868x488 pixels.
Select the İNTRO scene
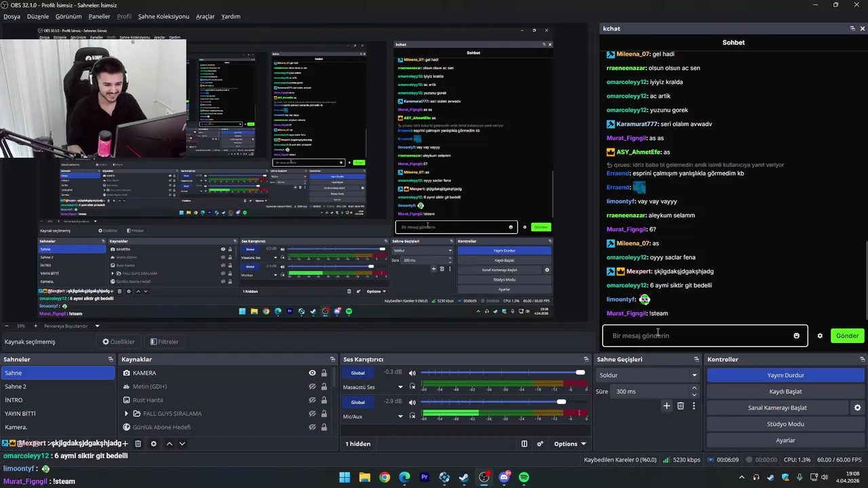tap(58, 400)
